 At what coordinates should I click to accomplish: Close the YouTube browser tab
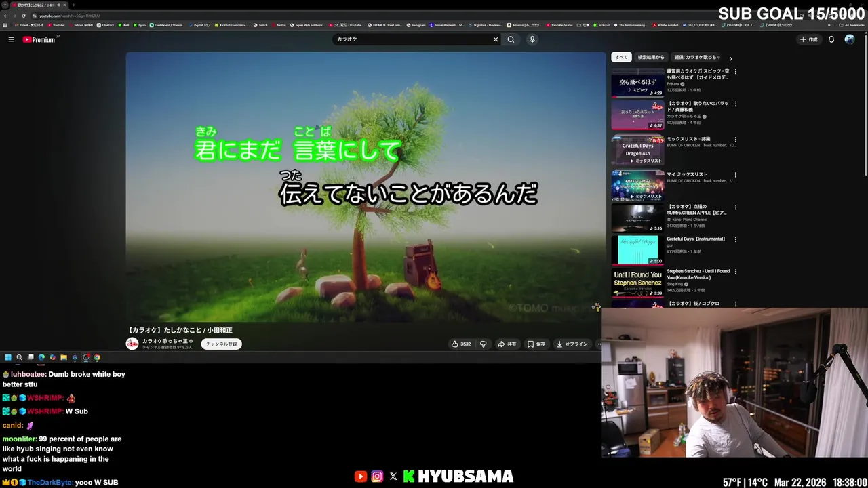tap(64, 5)
